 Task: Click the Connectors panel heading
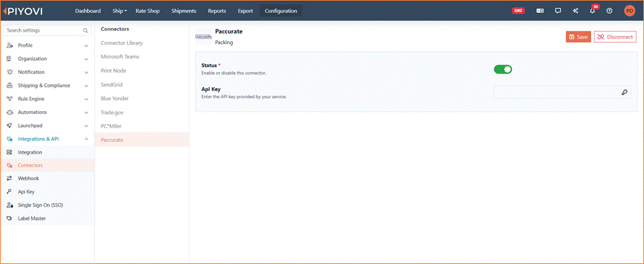[x=115, y=29]
